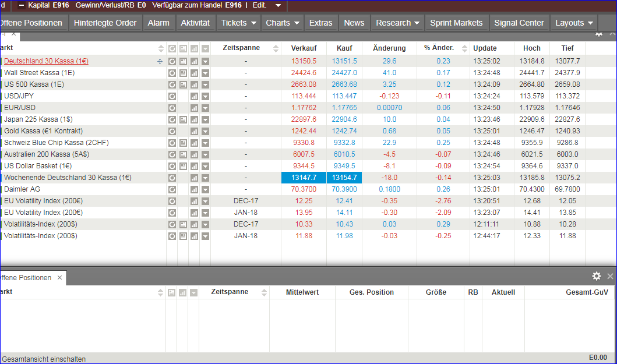
Task: Open deal ticket icon for Australien 200 Kassa
Action: (183, 155)
